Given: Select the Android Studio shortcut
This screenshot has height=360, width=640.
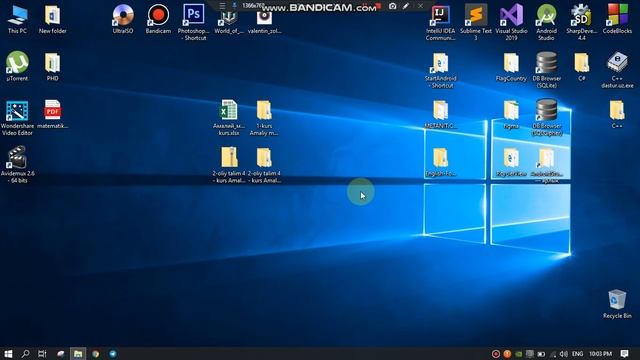Looking at the screenshot, I should [x=547, y=22].
